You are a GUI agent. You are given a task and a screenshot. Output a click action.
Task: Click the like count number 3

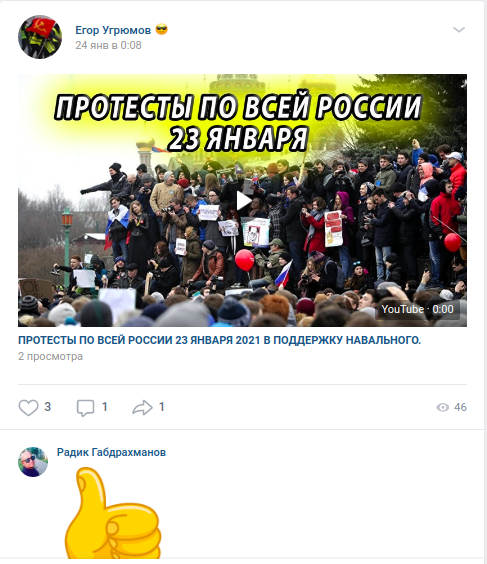point(47,407)
